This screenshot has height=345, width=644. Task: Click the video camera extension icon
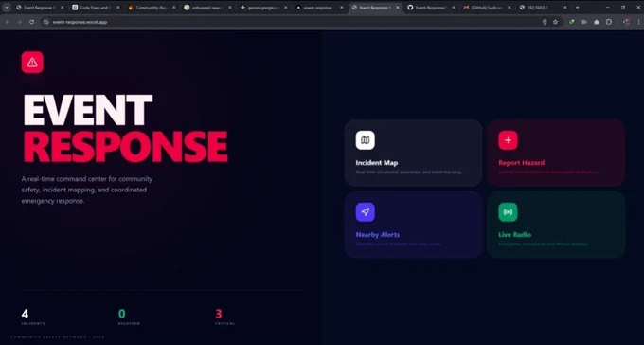[x=584, y=22]
